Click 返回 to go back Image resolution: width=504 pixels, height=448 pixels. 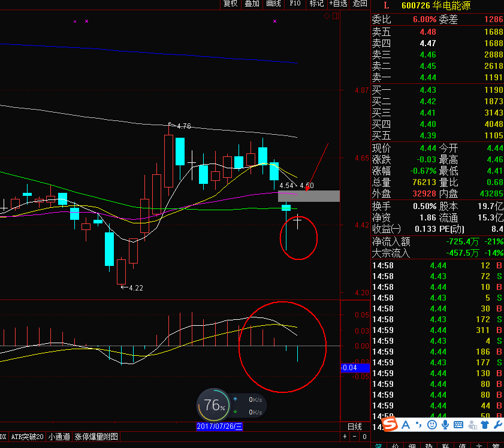[x=360, y=4]
